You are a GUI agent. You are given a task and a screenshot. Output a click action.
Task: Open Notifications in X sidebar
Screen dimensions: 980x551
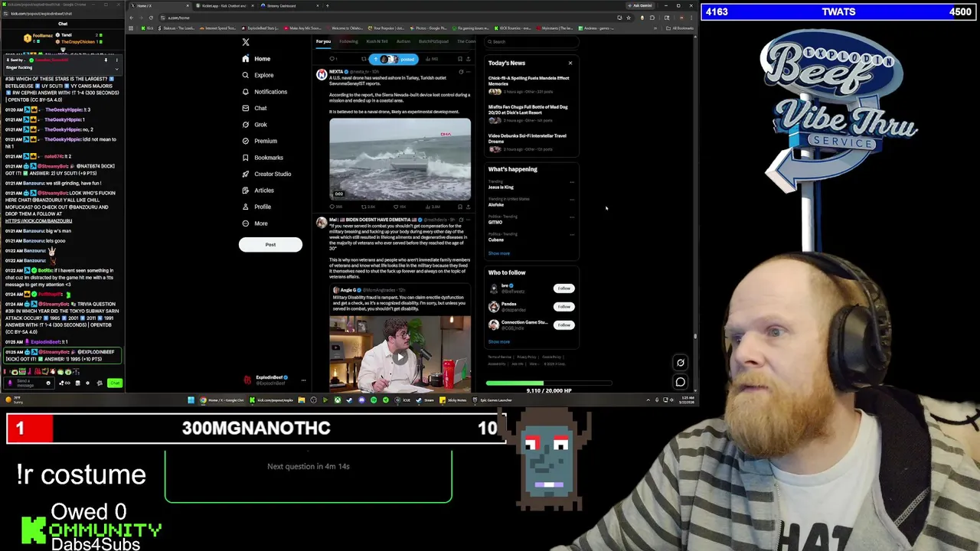coord(264,92)
